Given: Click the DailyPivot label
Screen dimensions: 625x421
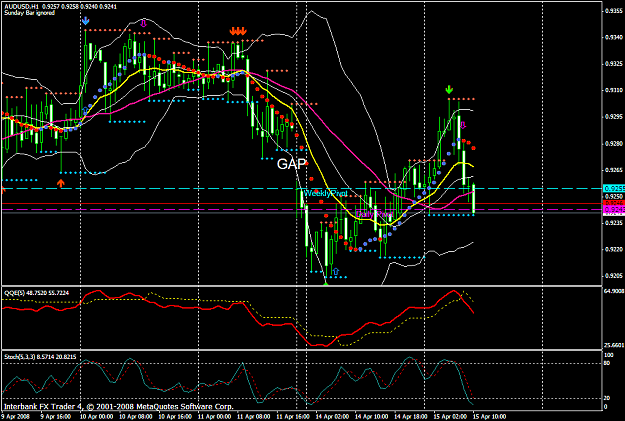Looking at the screenshot, I should click(x=375, y=214).
